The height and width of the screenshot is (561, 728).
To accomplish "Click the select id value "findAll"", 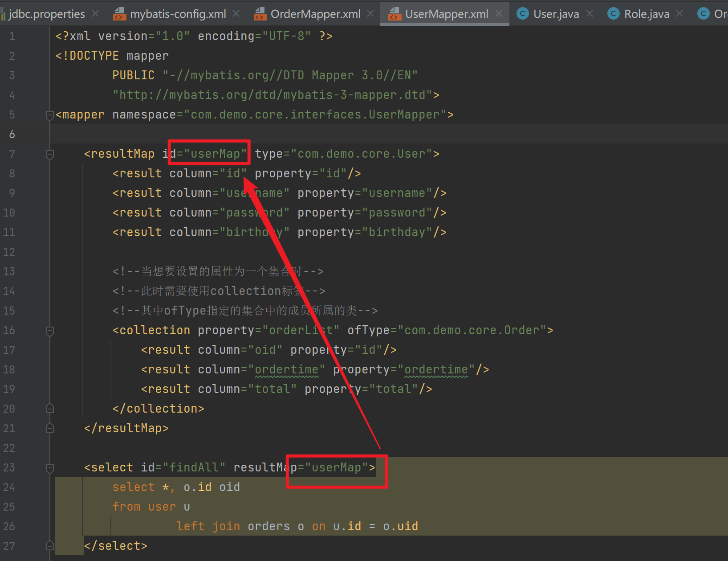I will click(194, 467).
